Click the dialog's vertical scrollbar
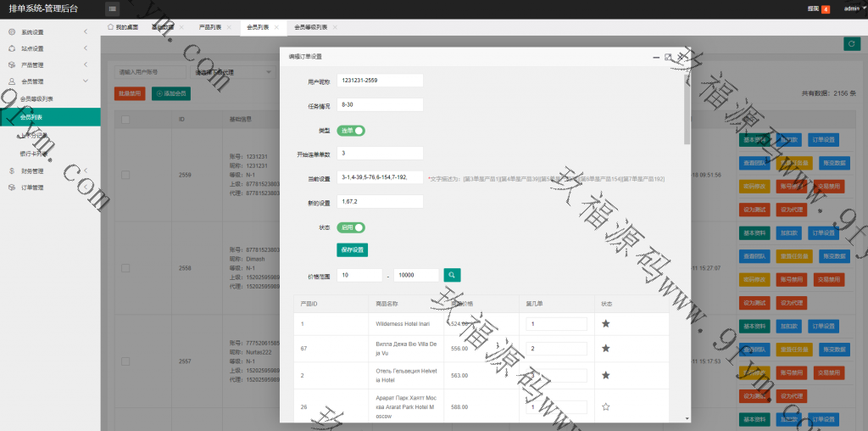 (x=687, y=110)
